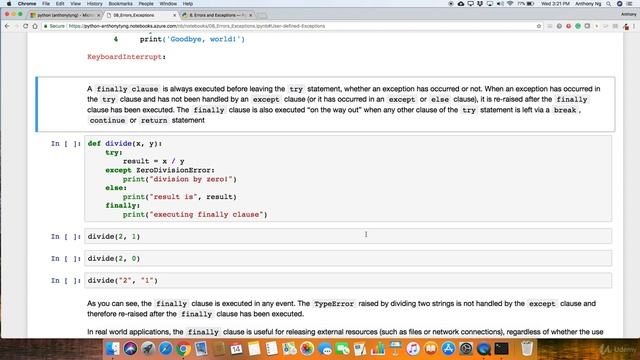The image size is (640, 360).
Task: Open the History menu
Action: pyautogui.click(x=95, y=4)
